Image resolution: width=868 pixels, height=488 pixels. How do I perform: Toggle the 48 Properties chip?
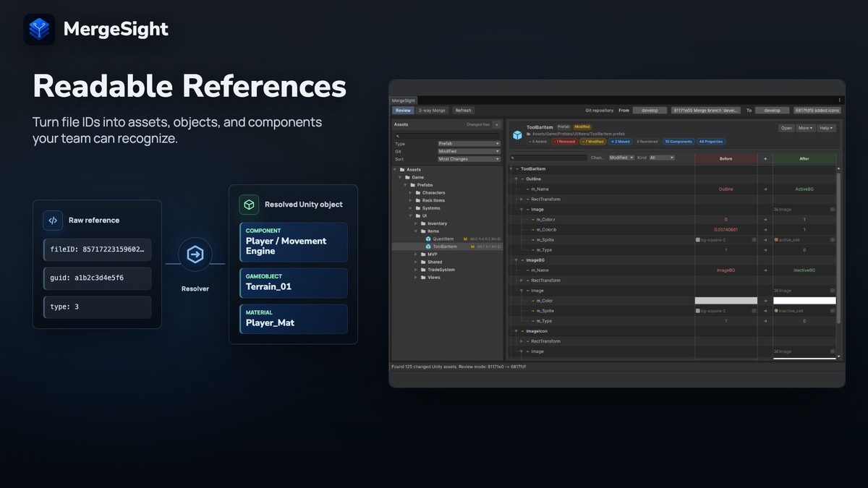click(712, 142)
